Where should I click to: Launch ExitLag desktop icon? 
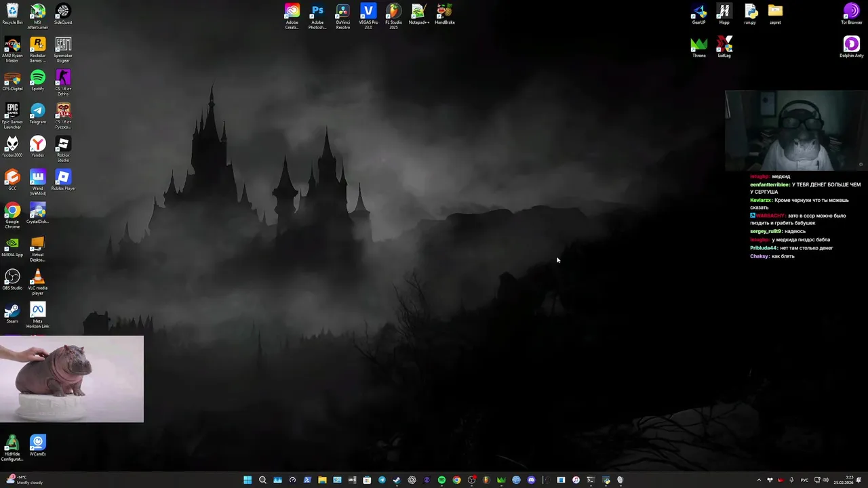724,47
